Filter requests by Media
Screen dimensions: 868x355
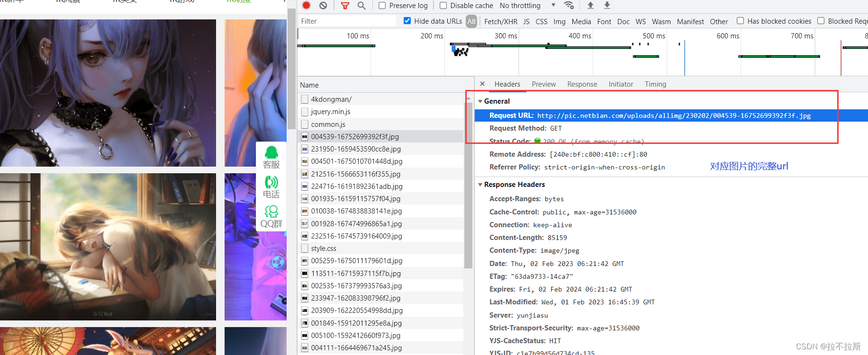581,21
